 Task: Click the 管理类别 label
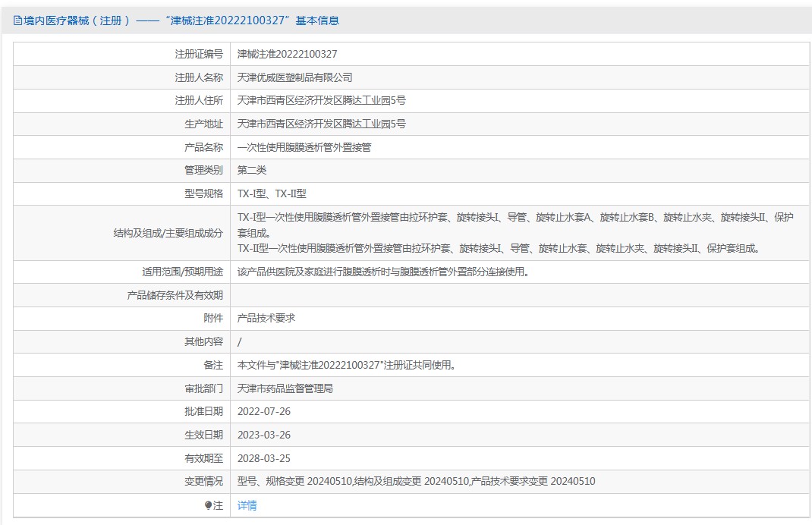pos(203,170)
